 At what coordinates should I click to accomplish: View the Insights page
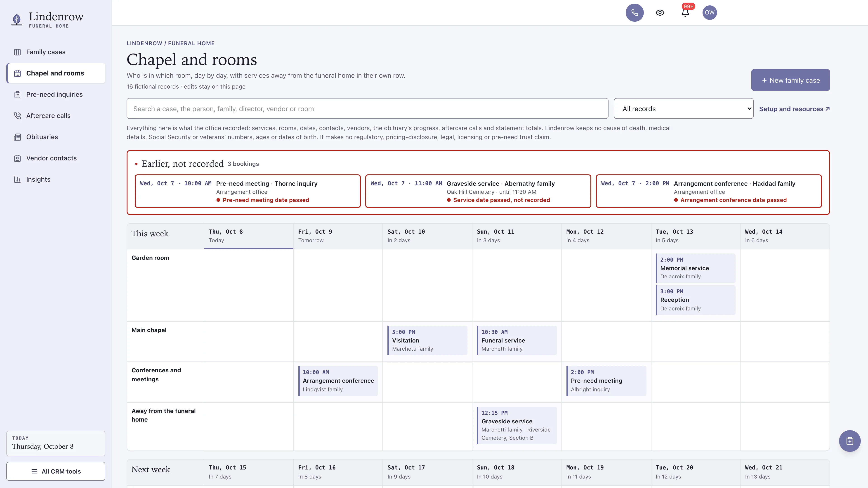(56, 180)
